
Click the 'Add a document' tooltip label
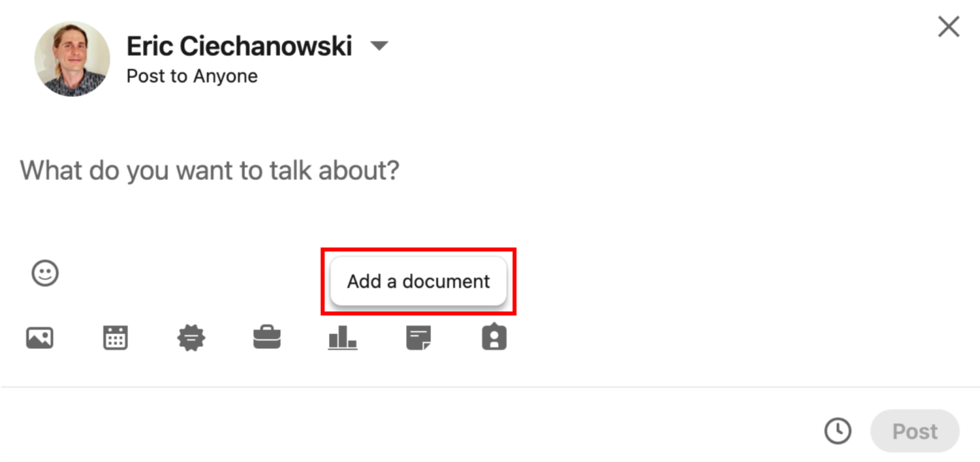click(418, 281)
